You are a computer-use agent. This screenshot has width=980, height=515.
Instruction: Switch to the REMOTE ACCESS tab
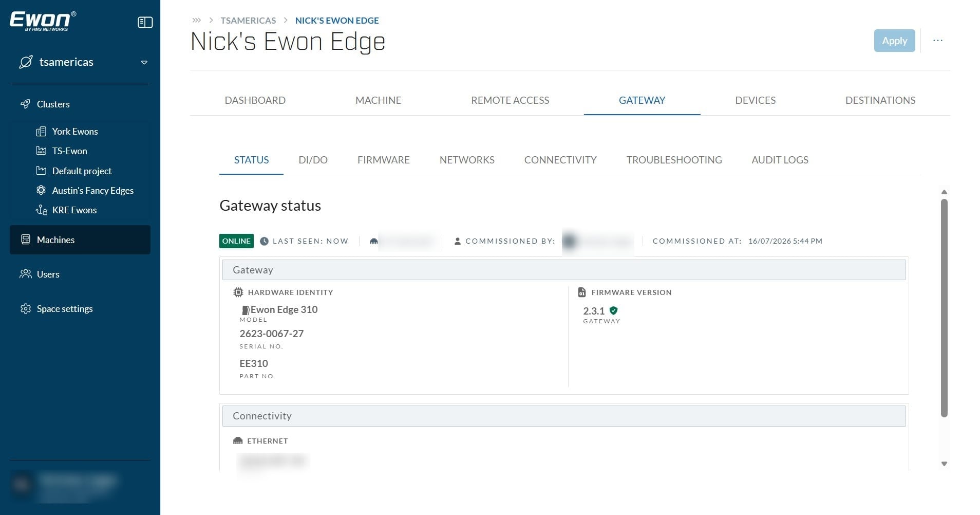point(510,100)
